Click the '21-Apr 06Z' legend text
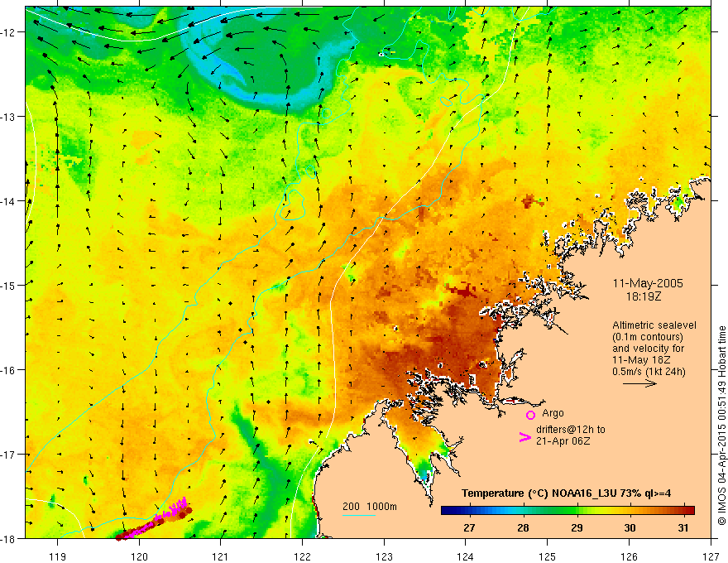 click(x=563, y=441)
